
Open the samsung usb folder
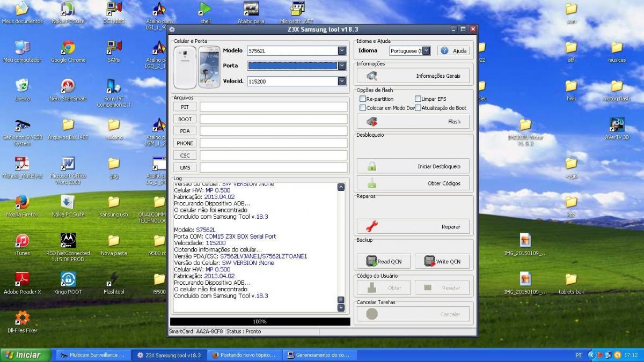pyautogui.click(x=114, y=206)
